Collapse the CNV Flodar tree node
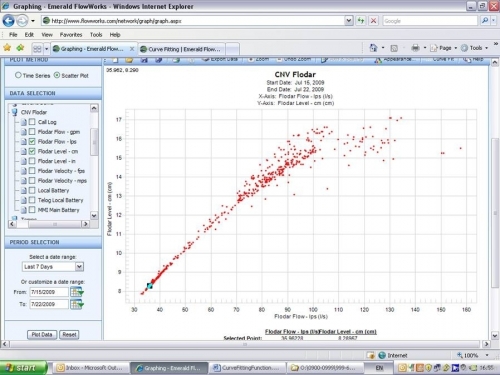Viewport: 500px width, 375px height. 9,112
